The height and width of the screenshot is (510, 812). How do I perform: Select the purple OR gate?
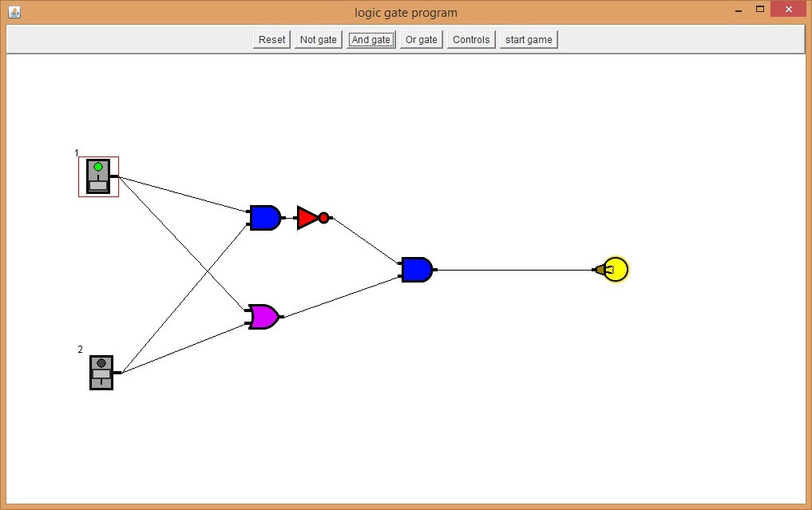(x=264, y=317)
